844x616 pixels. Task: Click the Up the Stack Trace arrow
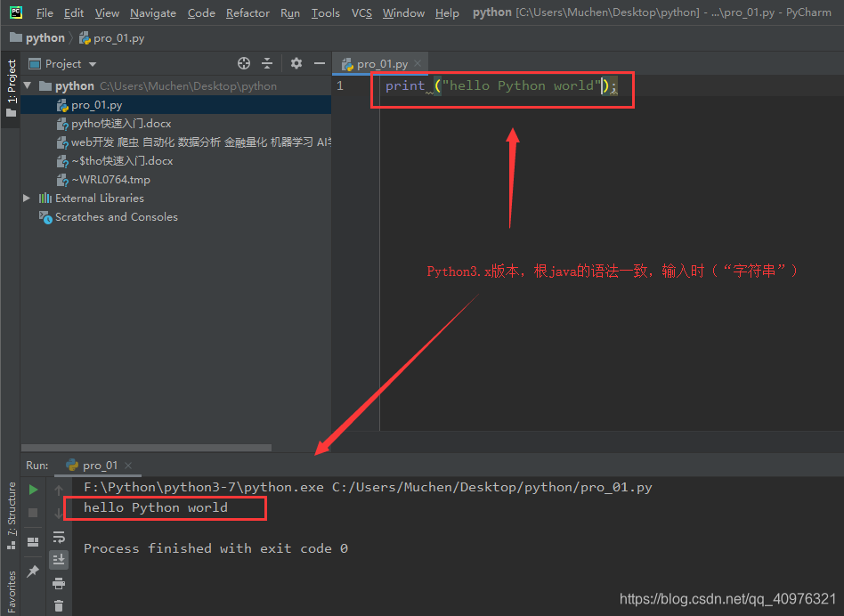point(59,490)
